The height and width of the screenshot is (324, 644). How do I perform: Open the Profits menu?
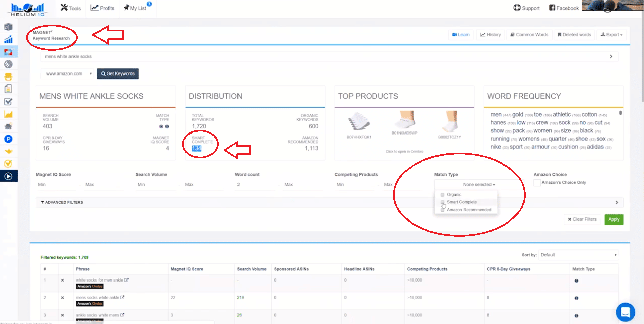pyautogui.click(x=103, y=8)
